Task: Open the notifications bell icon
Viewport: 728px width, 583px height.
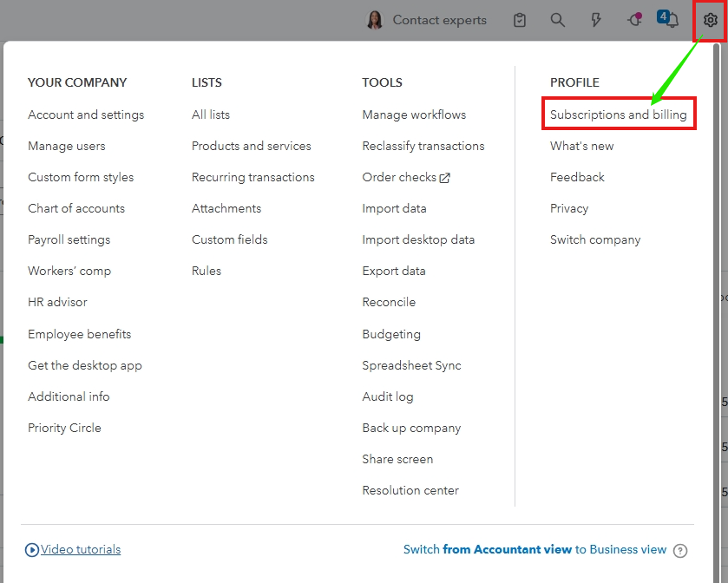Action: pos(672,21)
